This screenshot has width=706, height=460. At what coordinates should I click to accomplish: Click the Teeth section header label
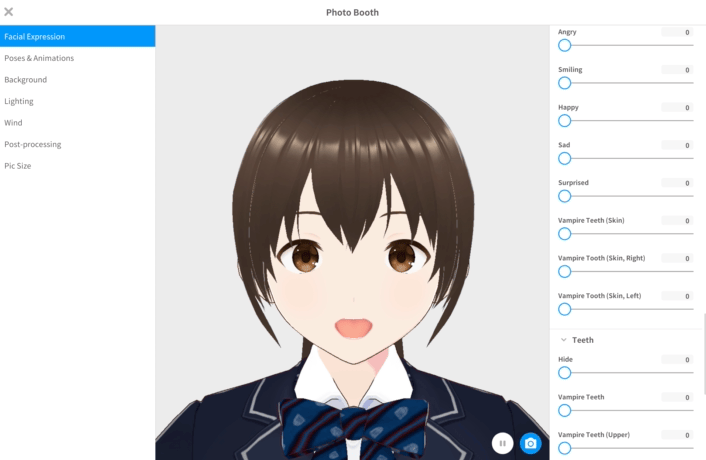583,340
